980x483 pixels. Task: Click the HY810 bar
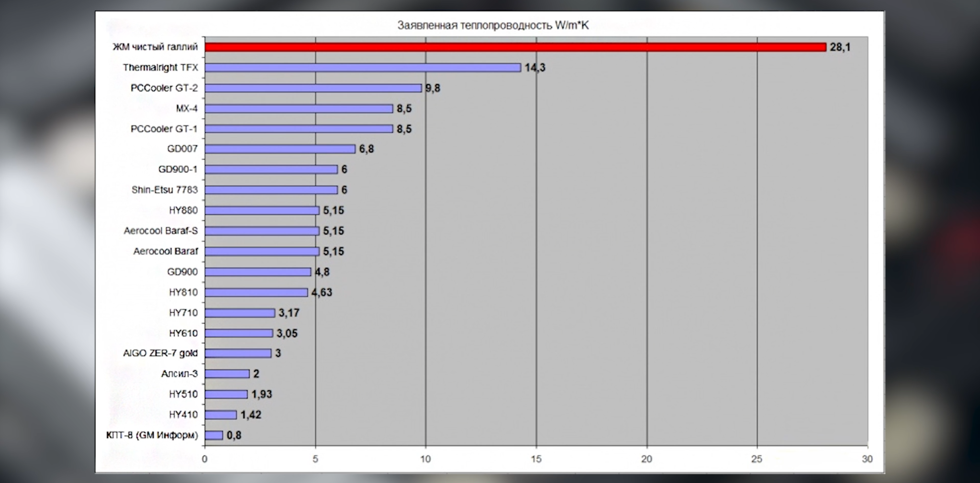tap(256, 292)
